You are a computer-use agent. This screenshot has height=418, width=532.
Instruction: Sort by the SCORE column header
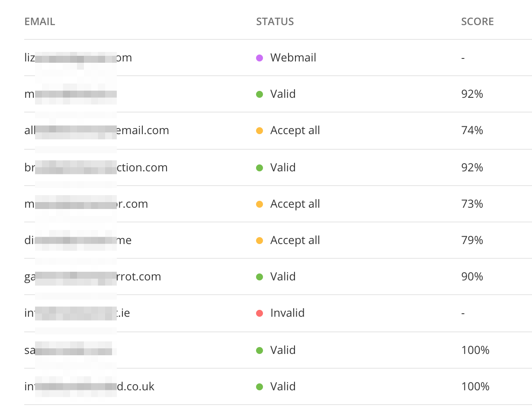[477, 21]
